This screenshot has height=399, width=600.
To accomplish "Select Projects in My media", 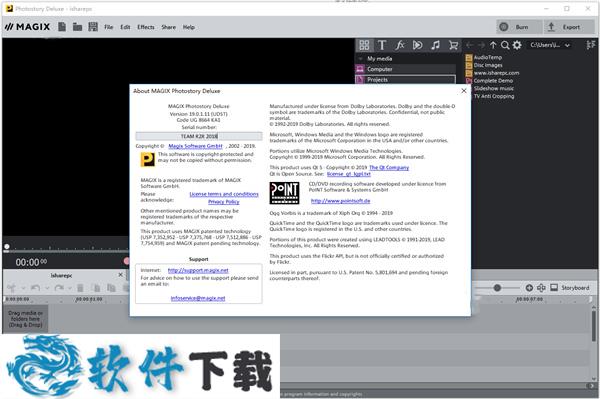I will coord(406,80).
